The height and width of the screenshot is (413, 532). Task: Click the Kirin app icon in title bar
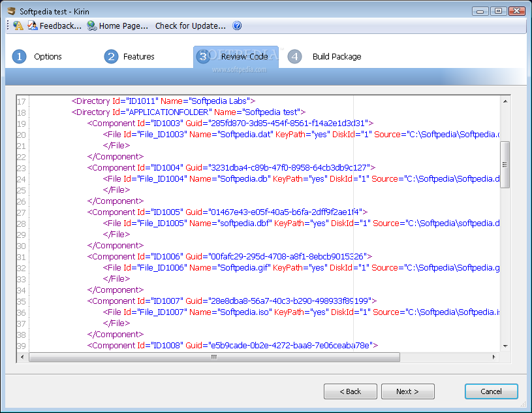[12, 11]
